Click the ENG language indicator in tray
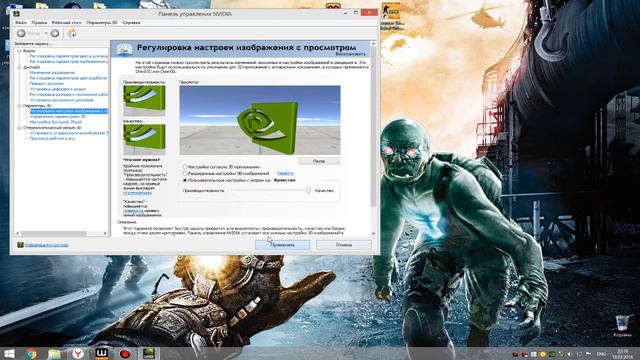Screen dimensions: 640x360 coord(601,354)
